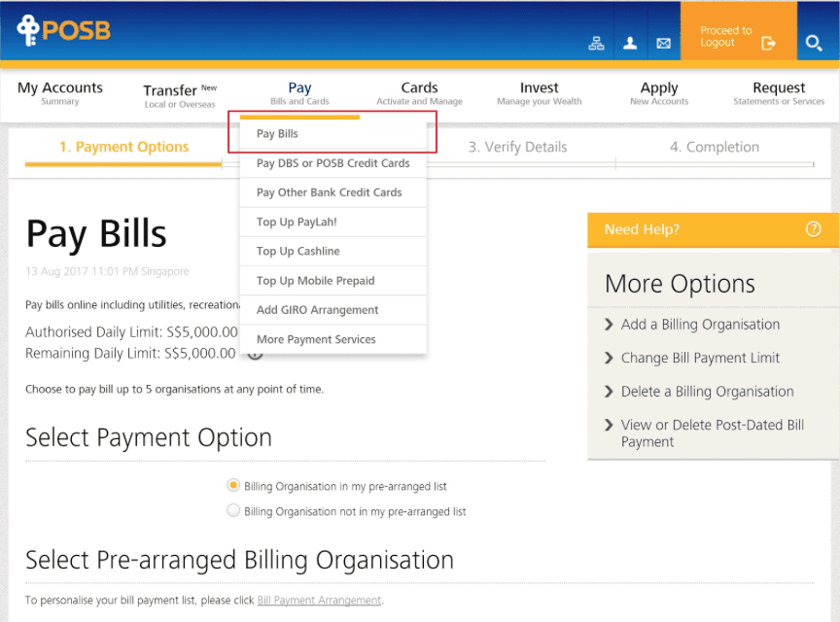The image size is (840, 622).
Task: Choose Pay Bills from the dropdown
Action: pyautogui.click(x=332, y=134)
